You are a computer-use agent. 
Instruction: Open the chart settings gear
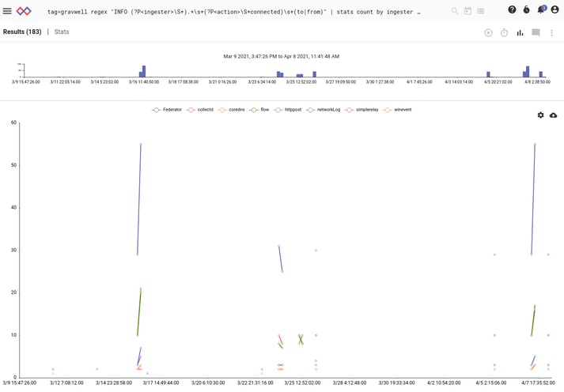[x=541, y=115]
